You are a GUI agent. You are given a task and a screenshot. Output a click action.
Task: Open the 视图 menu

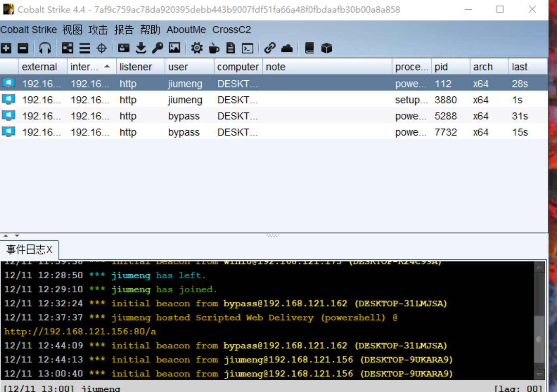point(72,29)
